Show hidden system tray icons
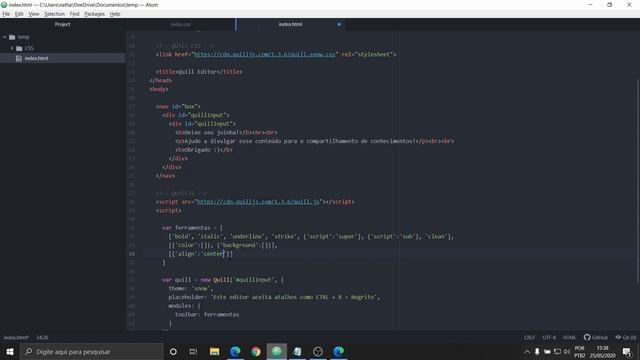Viewport: 640px width, 360px height. (x=527, y=351)
